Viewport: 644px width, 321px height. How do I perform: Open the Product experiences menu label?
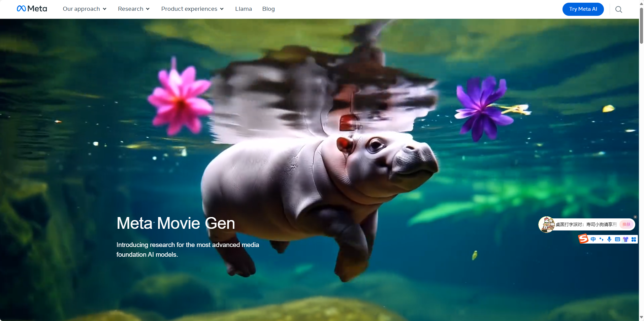pyautogui.click(x=189, y=9)
